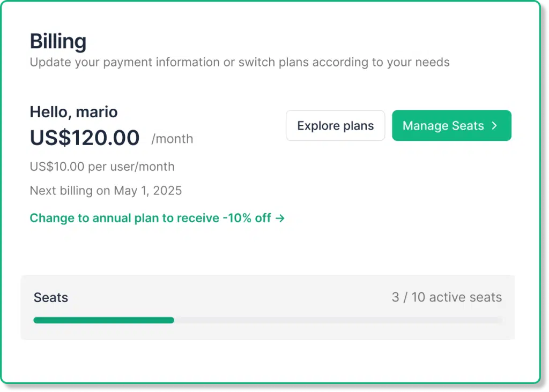
Task: Click the arrow icon after -10% off
Action: coord(280,218)
